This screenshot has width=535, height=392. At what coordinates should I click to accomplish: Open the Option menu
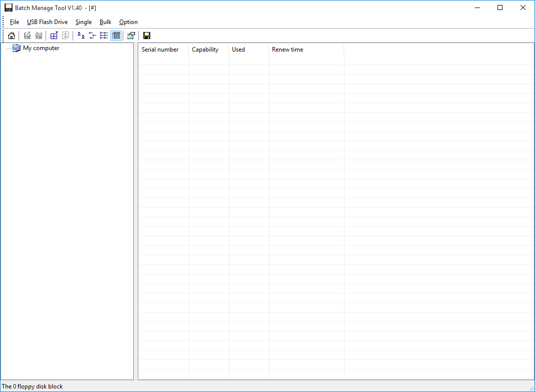[128, 22]
